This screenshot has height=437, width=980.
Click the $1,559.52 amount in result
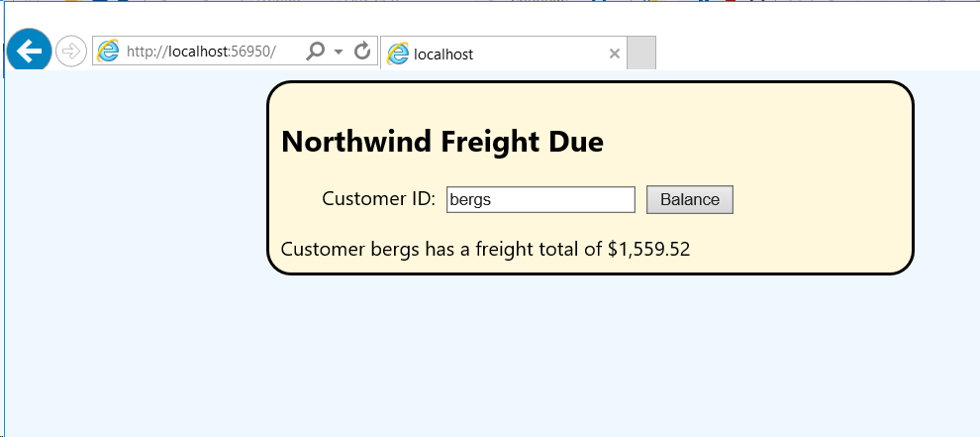tap(648, 249)
